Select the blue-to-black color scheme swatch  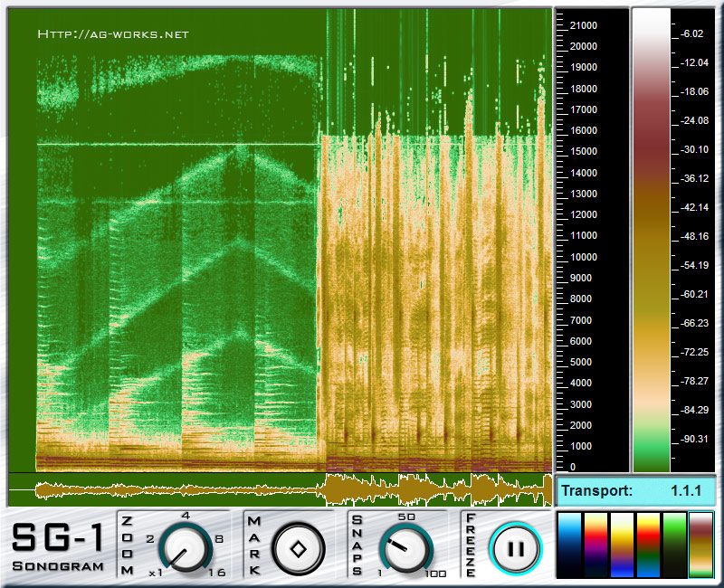tap(570, 545)
